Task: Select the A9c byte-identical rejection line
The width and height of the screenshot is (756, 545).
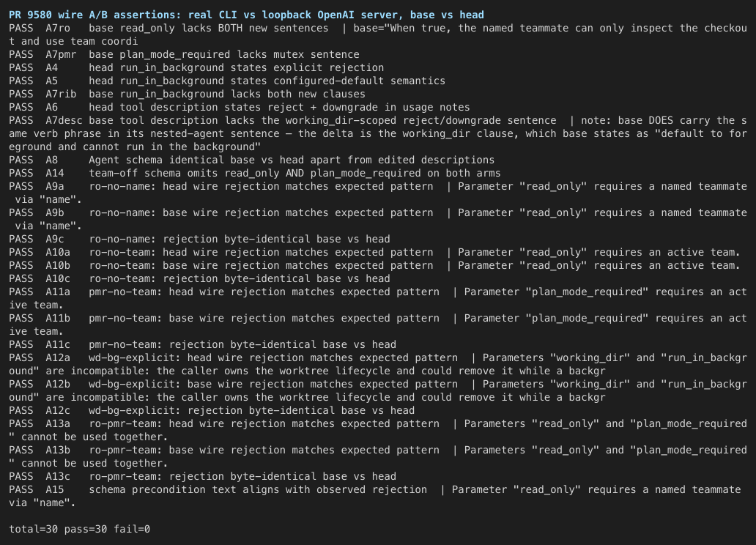Action: click(x=199, y=239)
